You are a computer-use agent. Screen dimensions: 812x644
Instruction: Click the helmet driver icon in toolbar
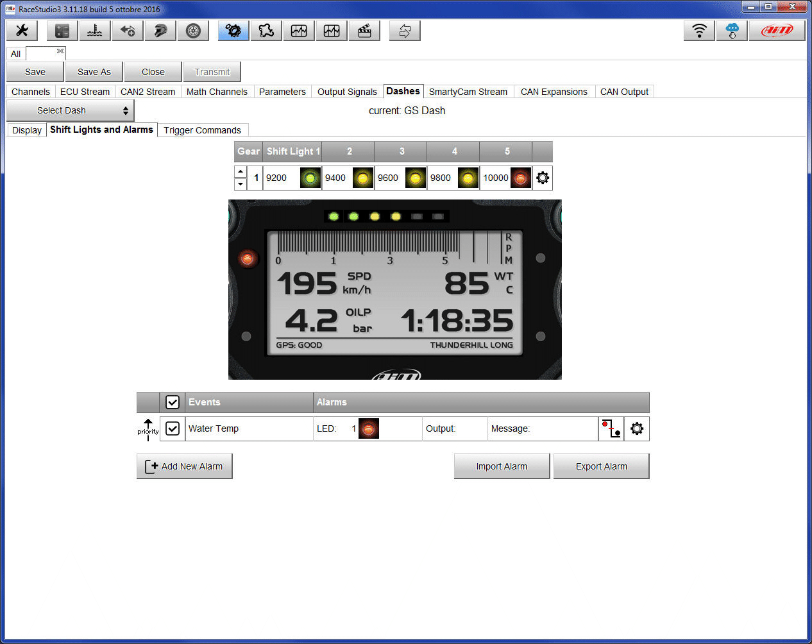pyautogui.click(x=160, y=31)
